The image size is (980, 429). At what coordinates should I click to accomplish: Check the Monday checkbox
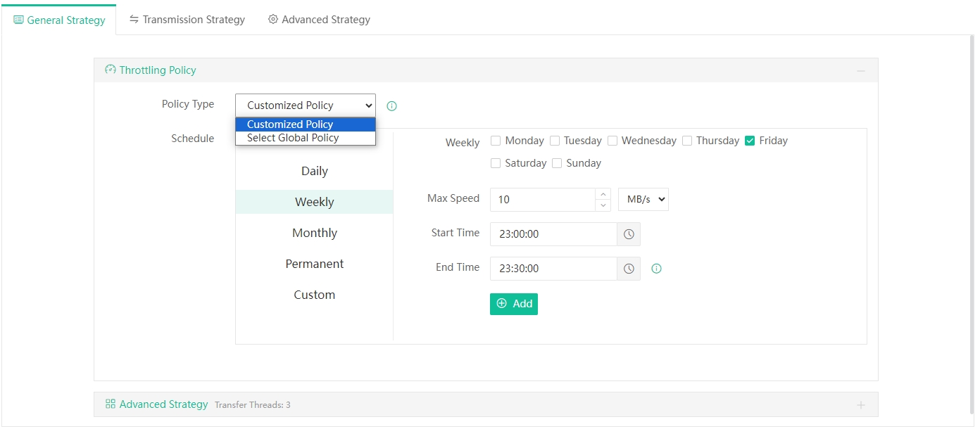(x=496, y=141)
